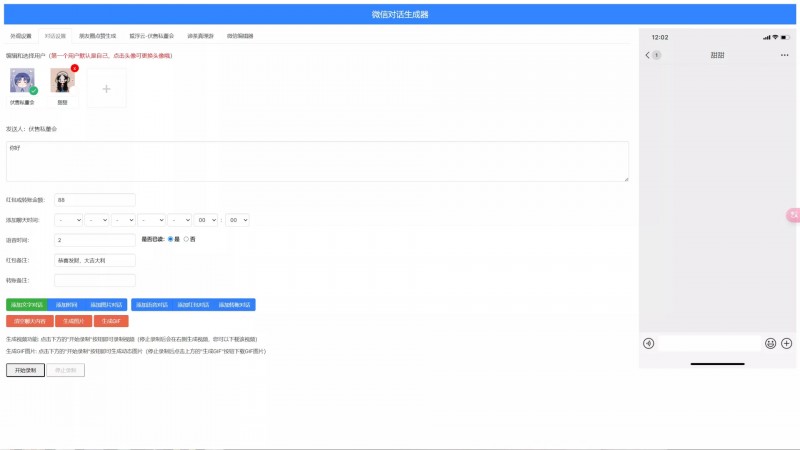Tap the three-dot more icon in phone preview
Screen dimensions: 800x450
785,55
